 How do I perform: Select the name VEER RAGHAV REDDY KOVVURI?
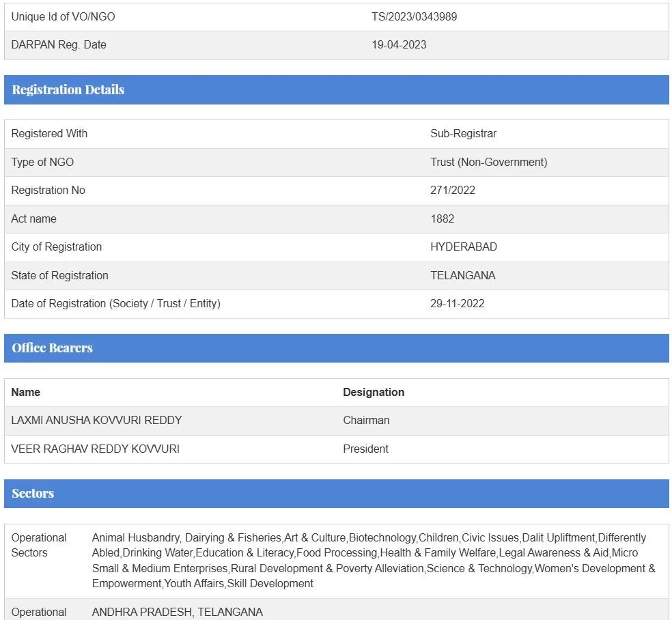(95, 449)
